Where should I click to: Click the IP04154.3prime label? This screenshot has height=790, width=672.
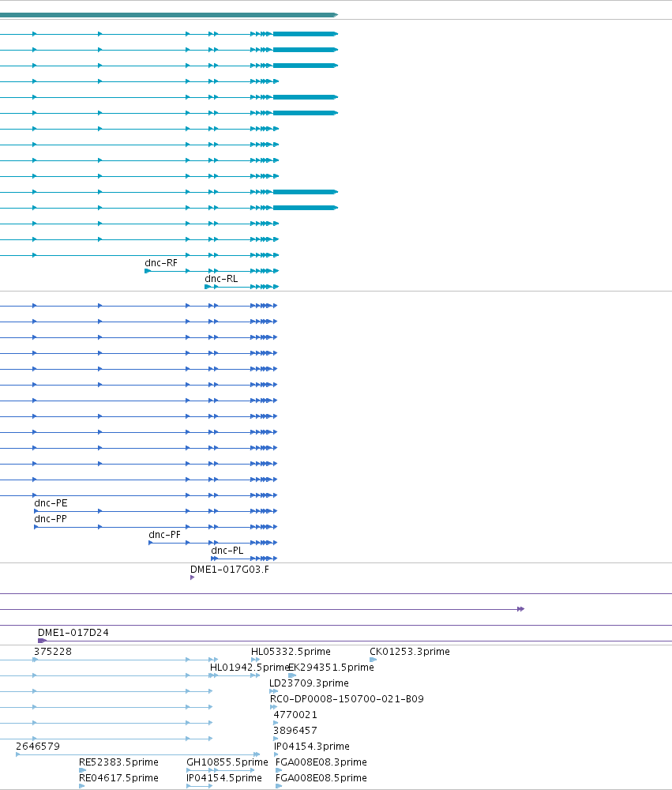click(311, 747)
